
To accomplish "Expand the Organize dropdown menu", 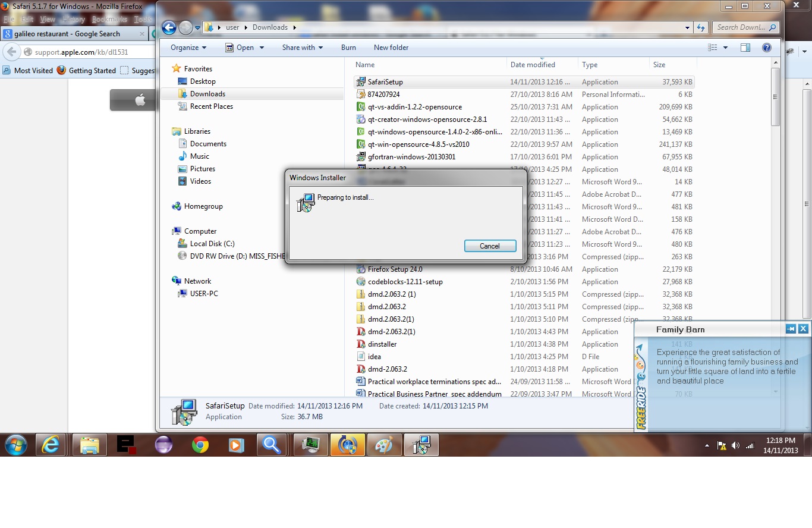I will point(188,48).
